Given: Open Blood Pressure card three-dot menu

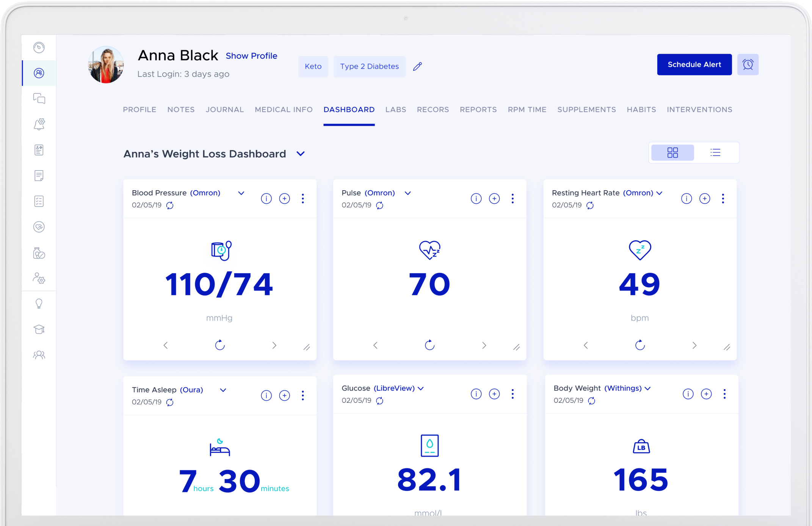Looking at the screenshot, I should (x=303, y=199).
